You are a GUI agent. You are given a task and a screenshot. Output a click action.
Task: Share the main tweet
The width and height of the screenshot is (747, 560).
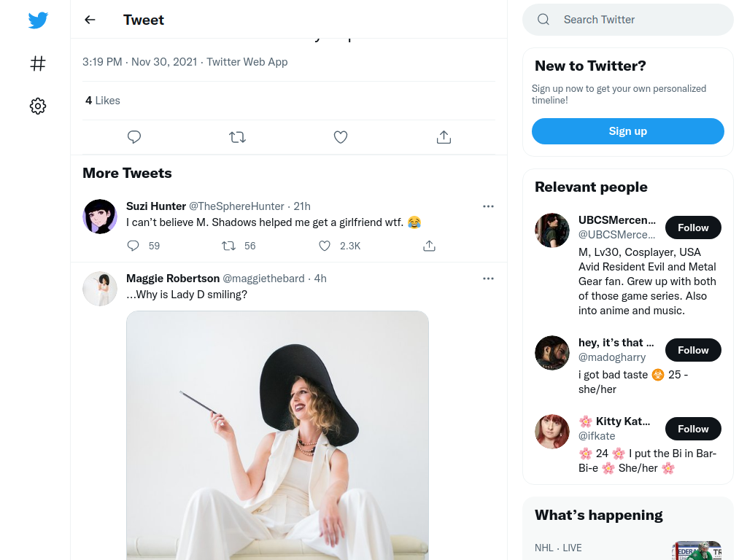click(444, 137)
